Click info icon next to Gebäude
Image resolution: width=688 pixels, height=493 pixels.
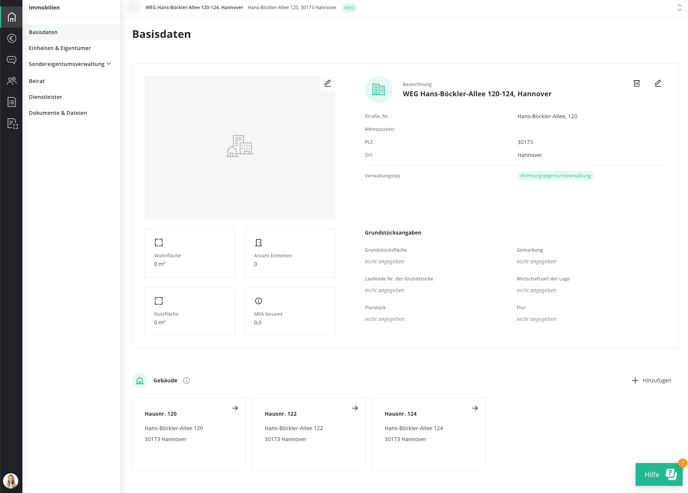click(186, 381)
